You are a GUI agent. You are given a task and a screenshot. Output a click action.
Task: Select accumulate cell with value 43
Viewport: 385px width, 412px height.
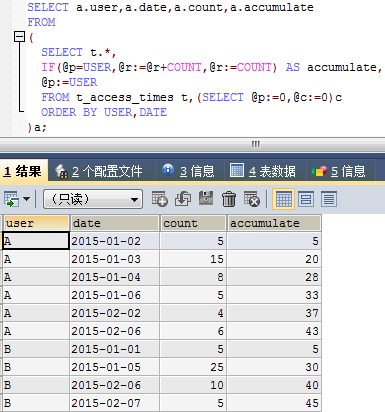274,331
